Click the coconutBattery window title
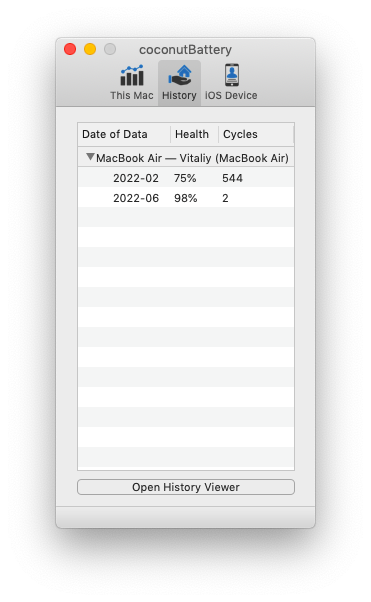 click(x=186, y=50)
